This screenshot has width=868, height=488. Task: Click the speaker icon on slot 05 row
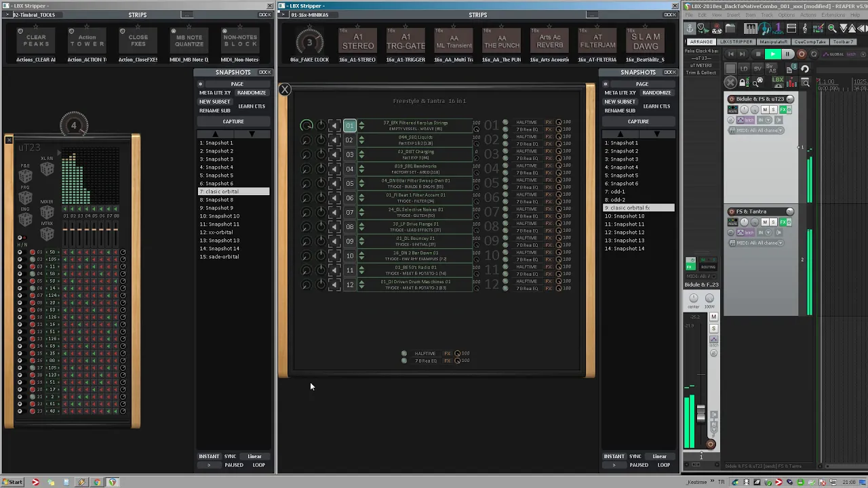334,183
